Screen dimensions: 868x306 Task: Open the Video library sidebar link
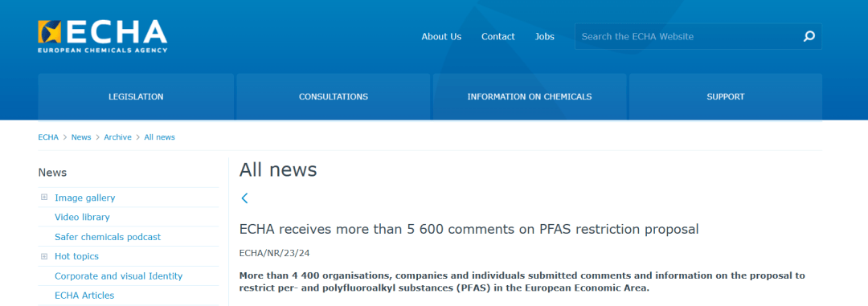[x=82, y=217]
